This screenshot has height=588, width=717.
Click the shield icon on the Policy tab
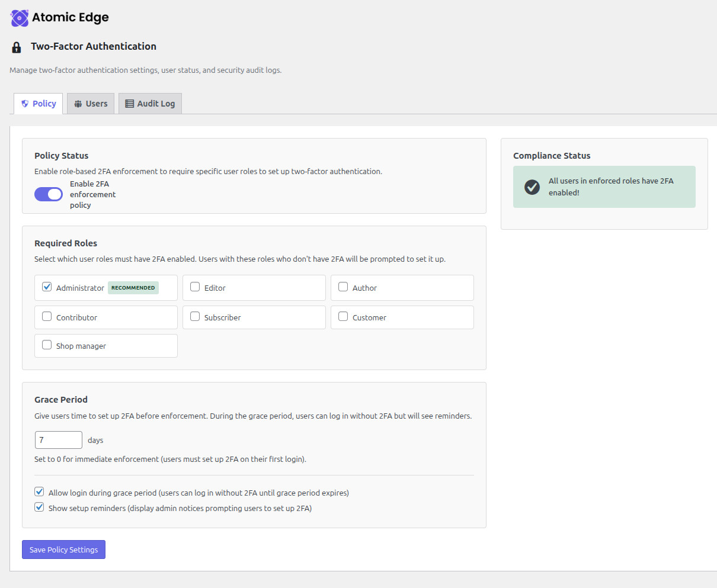[24, 103]
